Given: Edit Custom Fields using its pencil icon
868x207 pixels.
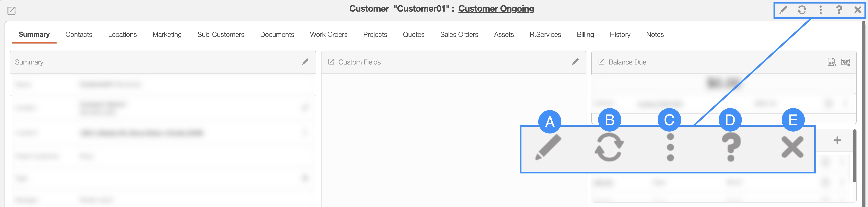Looking at the screenshot, I should [x=575, y=62].
